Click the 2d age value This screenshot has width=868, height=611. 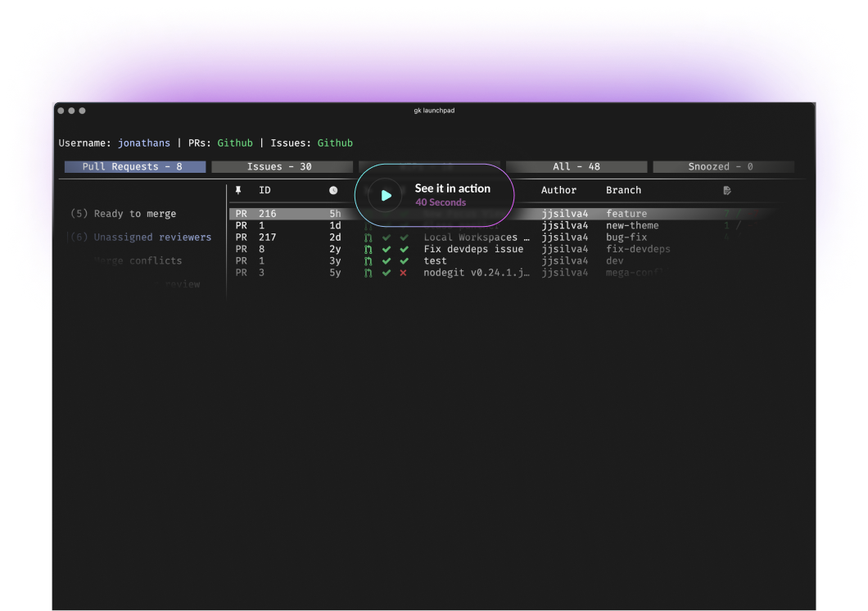tap(335, 238)
